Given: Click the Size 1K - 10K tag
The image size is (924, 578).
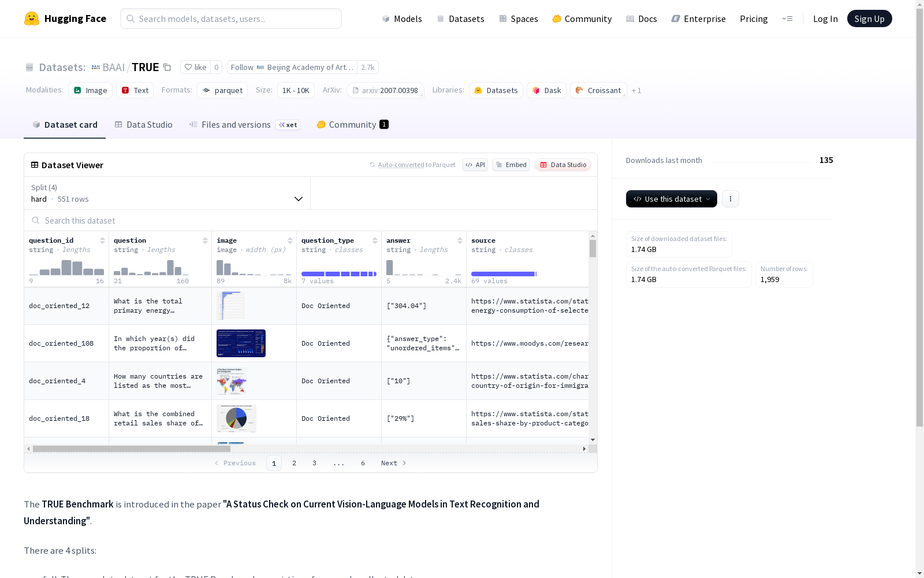Looking at the screenshot, I should [296, 90].
